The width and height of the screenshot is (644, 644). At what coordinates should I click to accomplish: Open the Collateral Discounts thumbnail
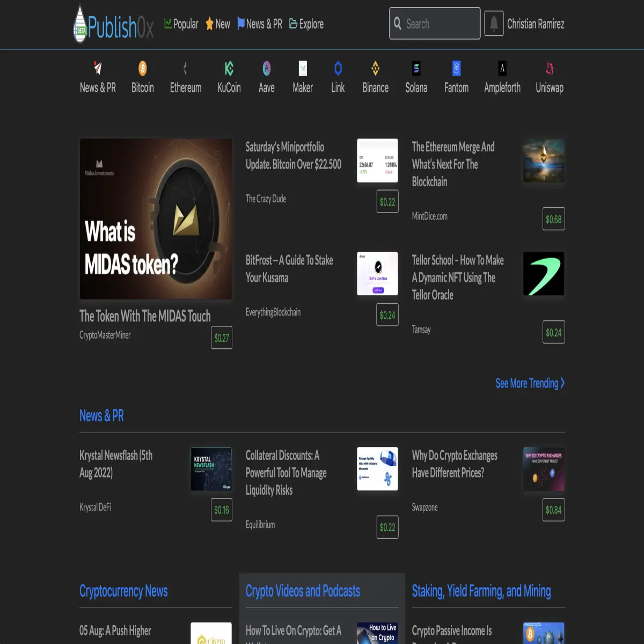[x=378, y=469]
